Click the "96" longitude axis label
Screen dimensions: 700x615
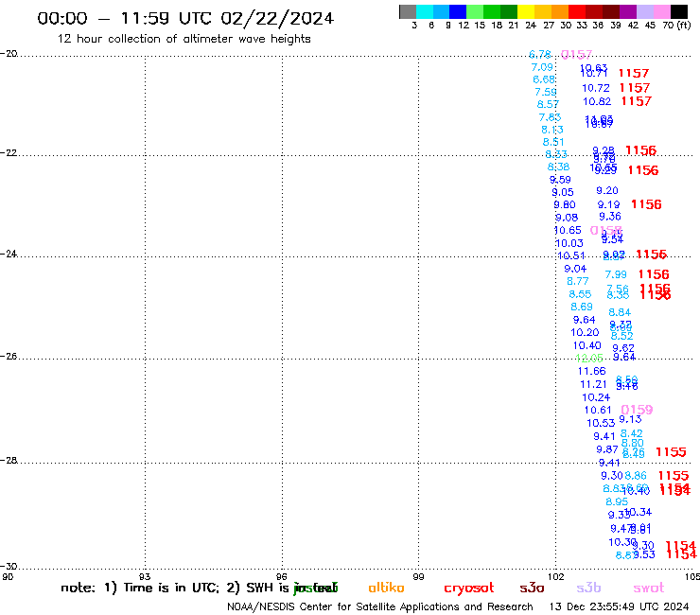click(282, 576)
